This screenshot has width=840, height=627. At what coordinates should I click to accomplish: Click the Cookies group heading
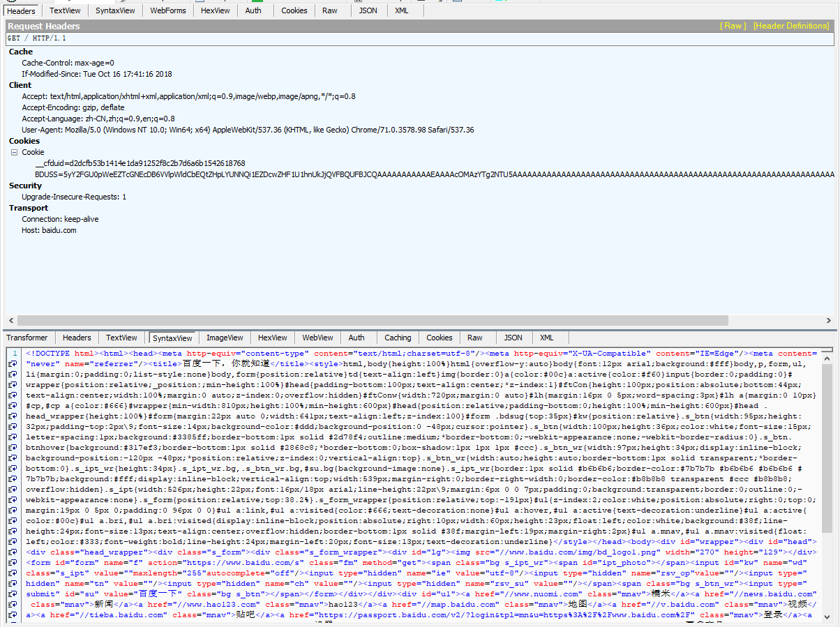(24, 141)
